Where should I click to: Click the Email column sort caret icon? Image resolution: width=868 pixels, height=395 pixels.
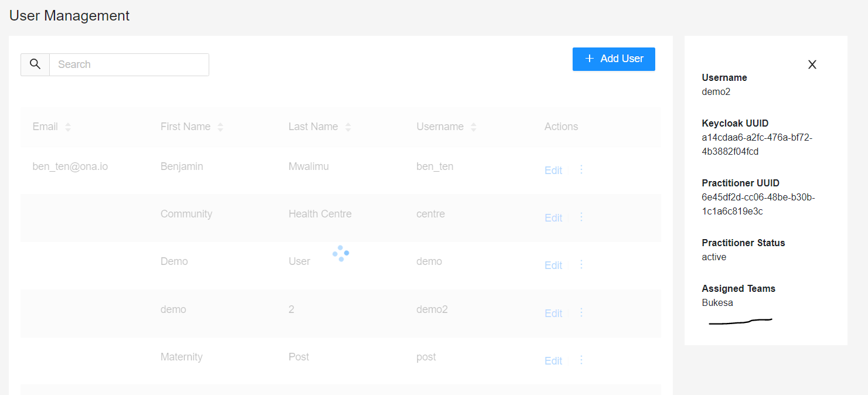click(67, 127)
